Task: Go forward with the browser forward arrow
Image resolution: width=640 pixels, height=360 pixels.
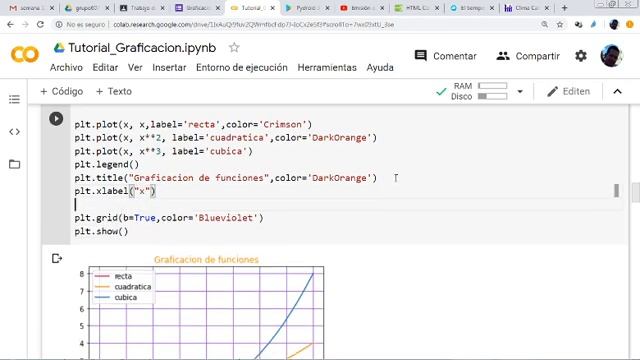Action: 25,24
